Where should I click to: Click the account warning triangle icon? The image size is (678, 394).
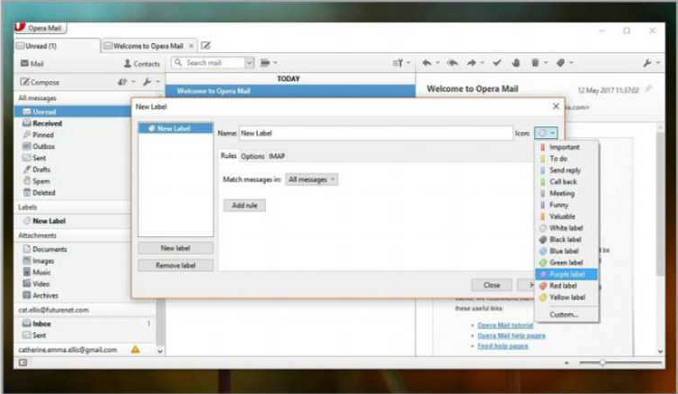[x=135, y=349]
